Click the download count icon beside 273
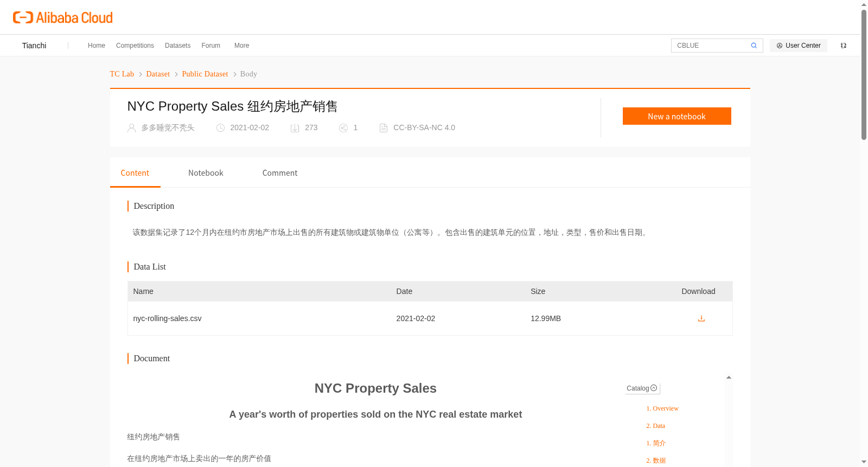868x467 pixels. coord(295,128)
